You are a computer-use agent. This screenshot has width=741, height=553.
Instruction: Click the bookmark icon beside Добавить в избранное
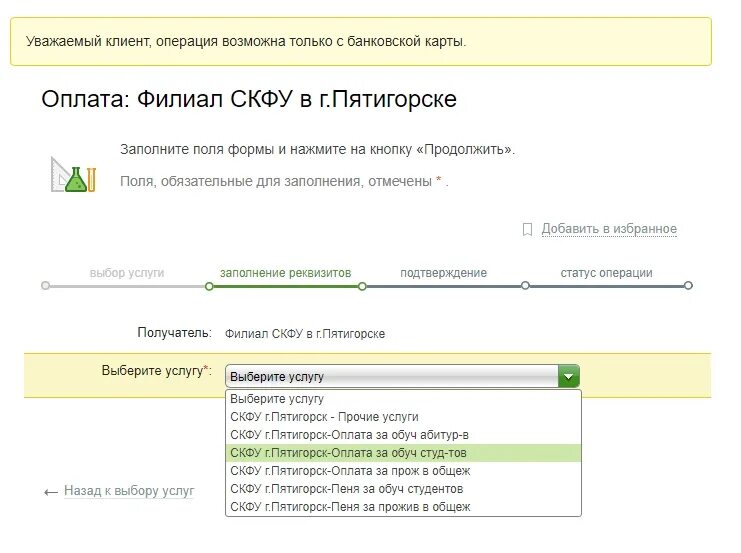click(527, 229)
